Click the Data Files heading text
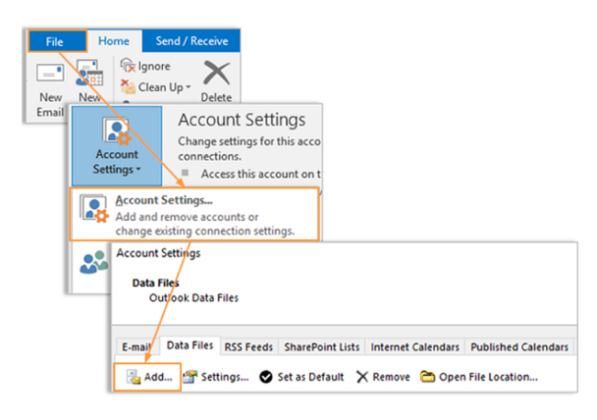 coord(155,283)
